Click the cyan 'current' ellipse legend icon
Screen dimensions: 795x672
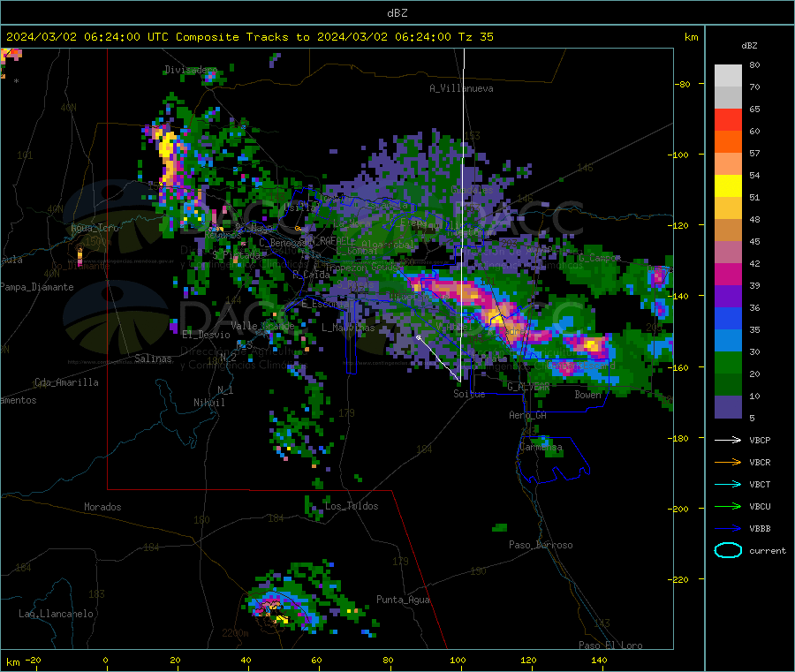coord(728,550)
